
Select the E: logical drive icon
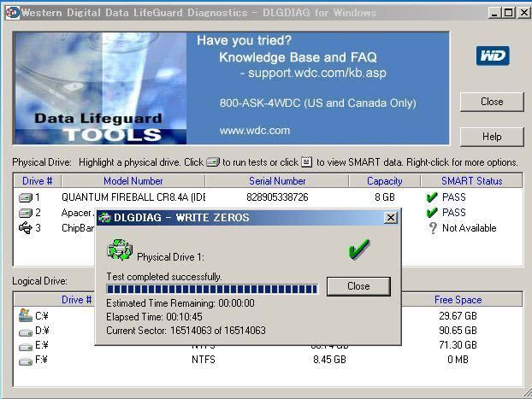pyautogui.click(x=26, y=347)
